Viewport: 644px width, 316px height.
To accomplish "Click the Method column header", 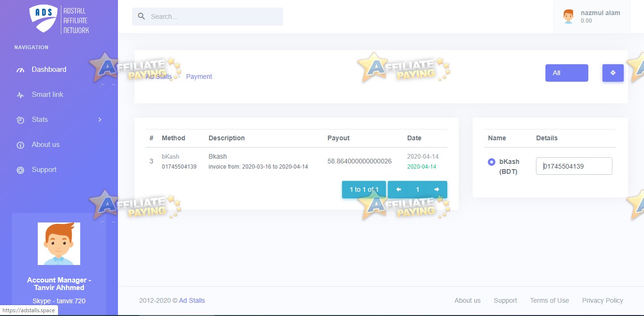I will tap(174, 138).
